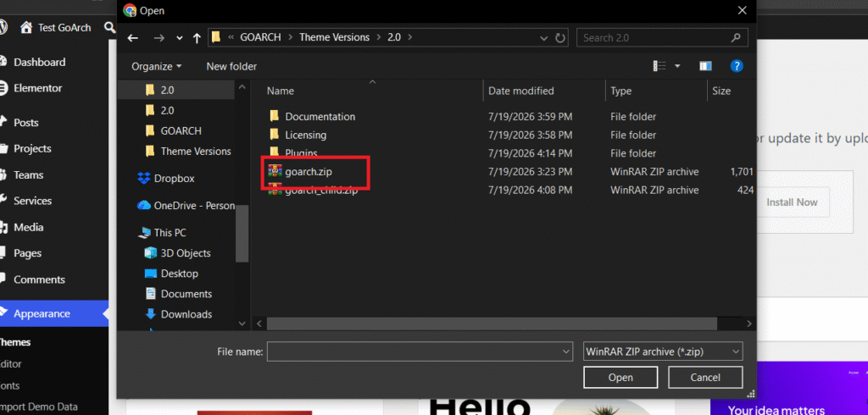Expand the File name dropdown arrow

pyautogui.click(x=565, y=351)
